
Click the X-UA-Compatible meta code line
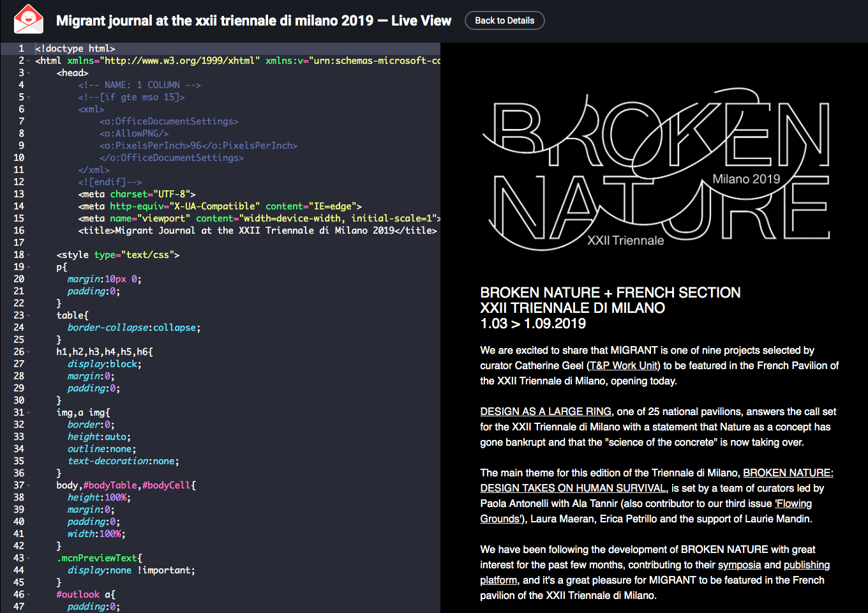click(x=220, y=206)
